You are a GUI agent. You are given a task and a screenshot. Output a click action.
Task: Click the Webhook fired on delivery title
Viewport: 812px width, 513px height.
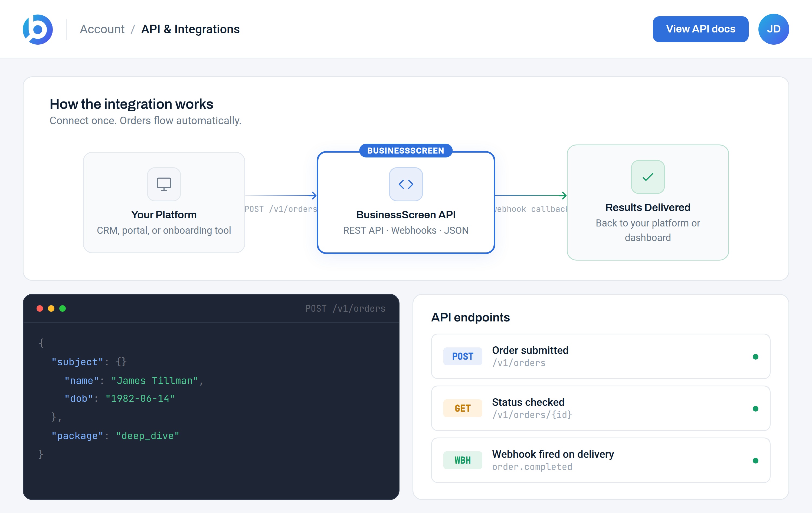point(553,454)
